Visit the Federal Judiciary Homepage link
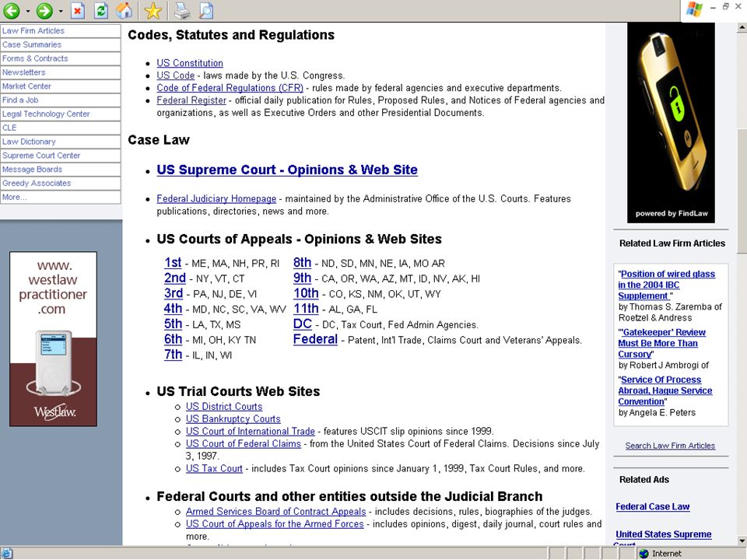Image resolution: width=747 pixels, height=560 pixels. pos(216,198)
